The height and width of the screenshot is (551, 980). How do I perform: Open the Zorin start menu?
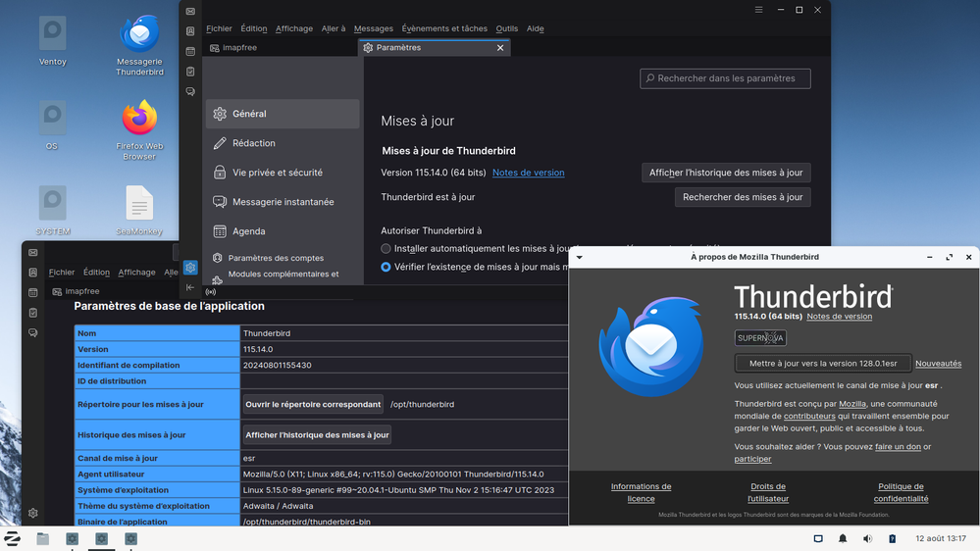(13, 538)
